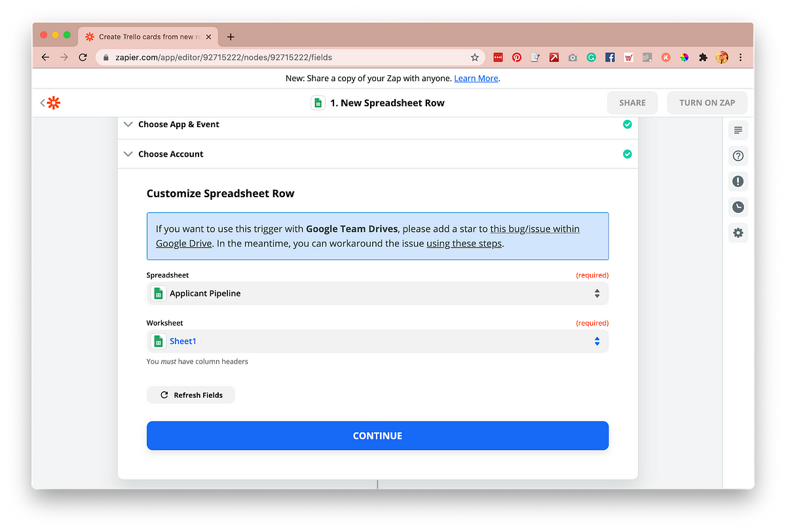
Task: Click the green checkmark for Choose App & Event
Action: coord(627,124)
